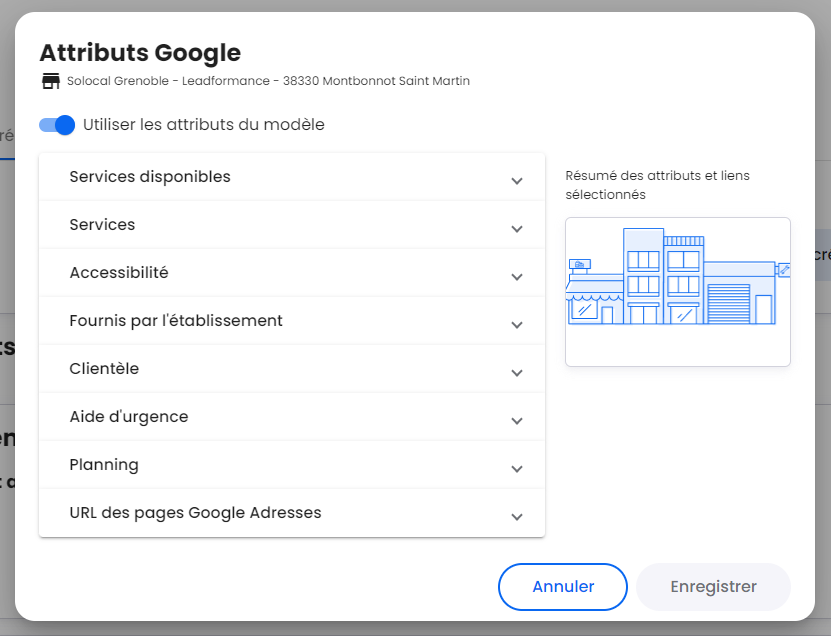This screenshot has width=831, height=636.
Task: Expand the Clientèle section label
Action: click(x=104, y=368)
